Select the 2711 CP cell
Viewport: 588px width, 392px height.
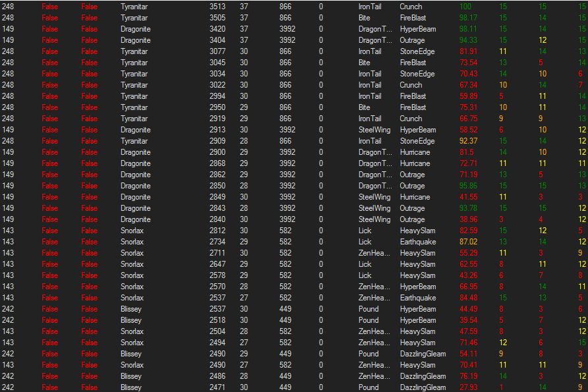(x=217, y=254)
